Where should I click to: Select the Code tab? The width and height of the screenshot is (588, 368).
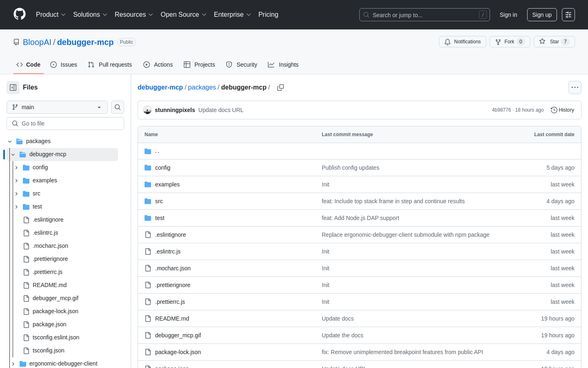point(28,65)
